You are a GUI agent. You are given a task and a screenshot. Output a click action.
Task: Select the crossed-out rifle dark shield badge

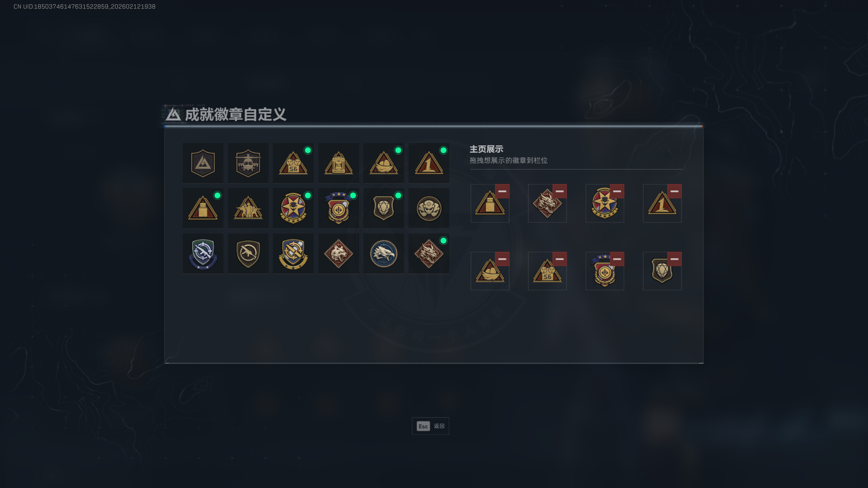pyautogui.click(x=248, y=253)
